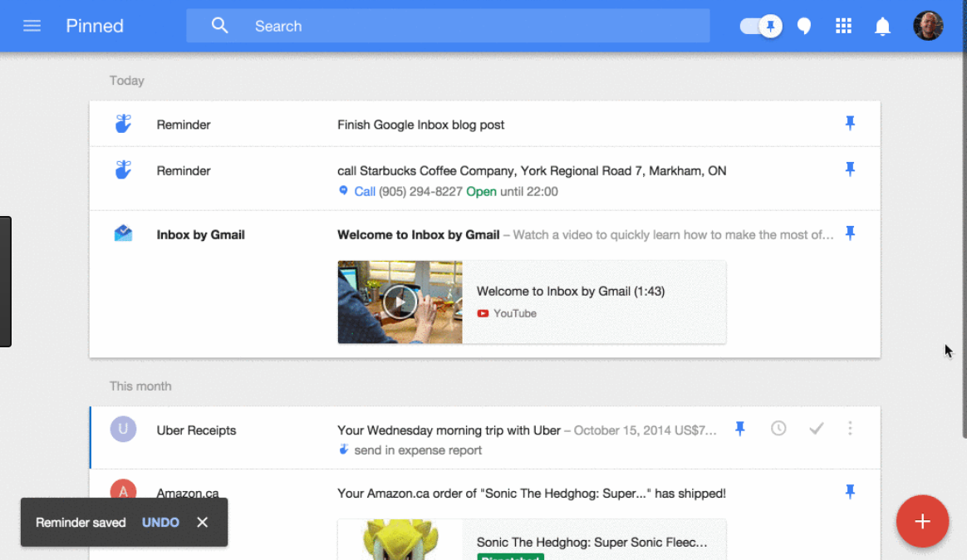967x560 pixels.
Task: Unpin the Welcome to Inbox by Gmail email
Action: [850, 233]
